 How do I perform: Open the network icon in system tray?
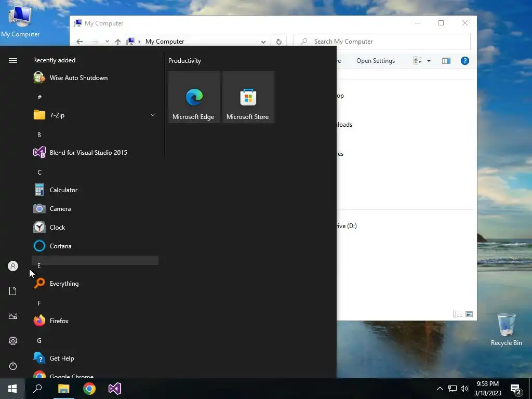453,389
